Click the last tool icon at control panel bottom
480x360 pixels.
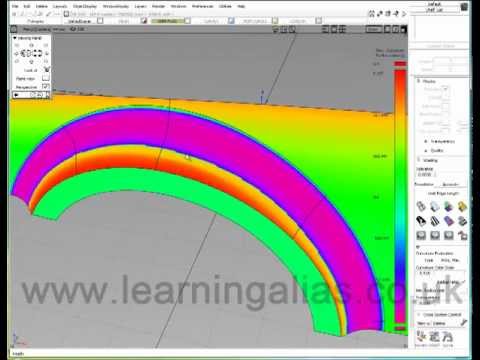pyautogui.click(x=447, y=337)
